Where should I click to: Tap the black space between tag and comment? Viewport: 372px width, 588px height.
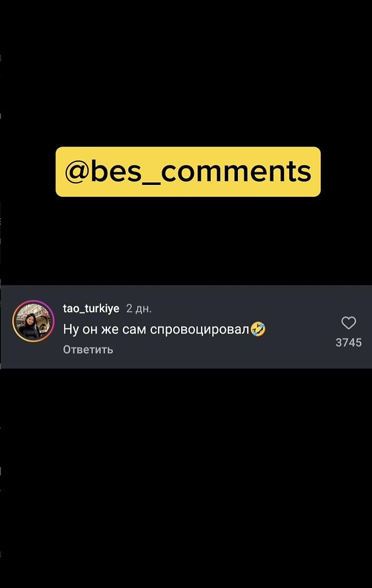(x=186, y=241)
